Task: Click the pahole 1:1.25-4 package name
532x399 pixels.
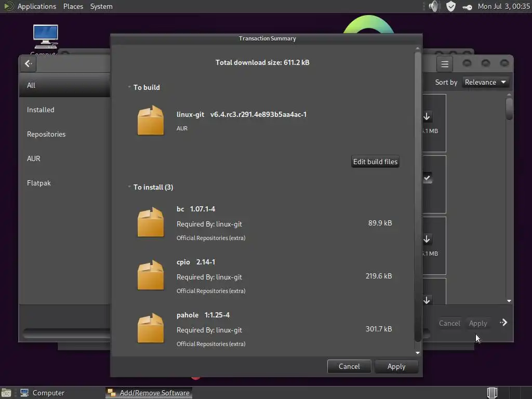Action: tap(203, 315)
